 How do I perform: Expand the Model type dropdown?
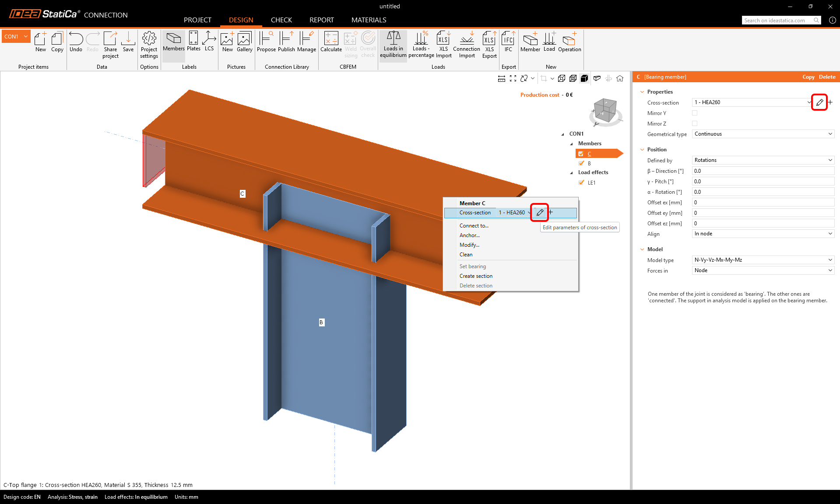(x=763, y=260)
